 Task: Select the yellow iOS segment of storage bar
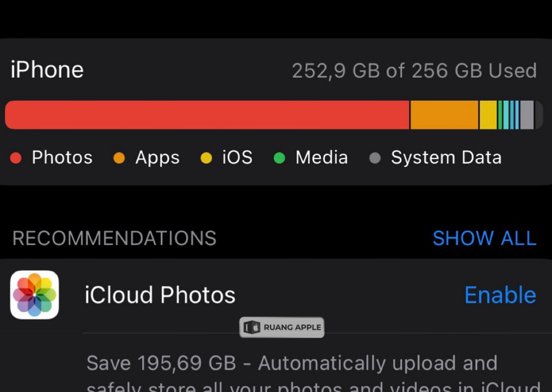point(488,115)
